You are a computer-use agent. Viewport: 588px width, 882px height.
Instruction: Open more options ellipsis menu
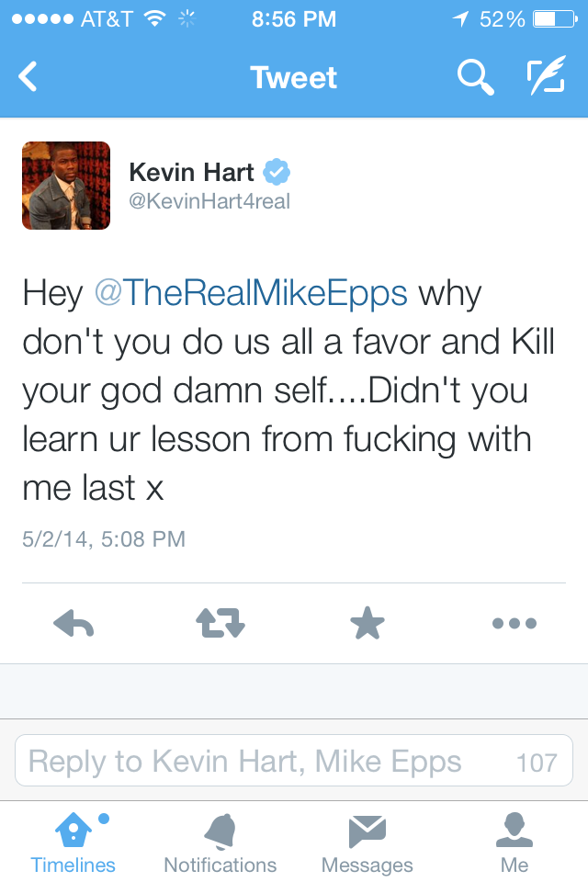pos(514,623)
